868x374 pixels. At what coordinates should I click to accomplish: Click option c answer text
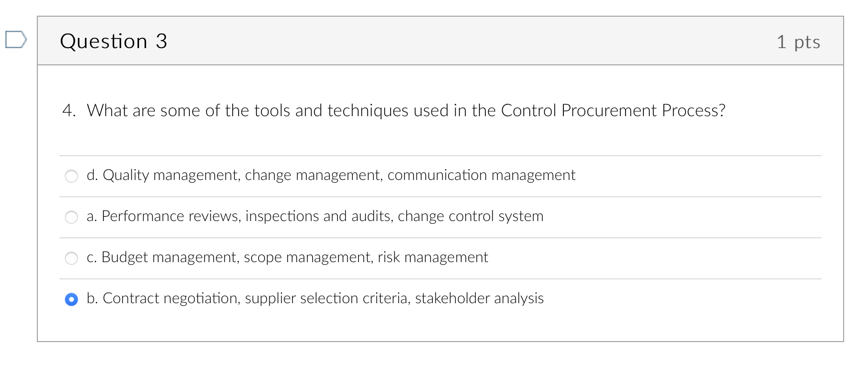click(x=288, y=257)
